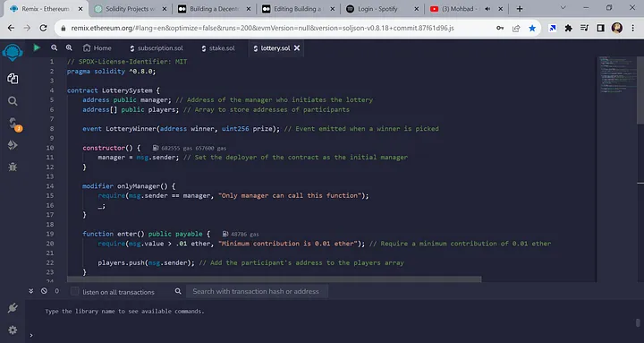The width and height of the screenshot is (644, 343).
Task: Collapse the terminal panel with double chevron
Action: point(30,291)
